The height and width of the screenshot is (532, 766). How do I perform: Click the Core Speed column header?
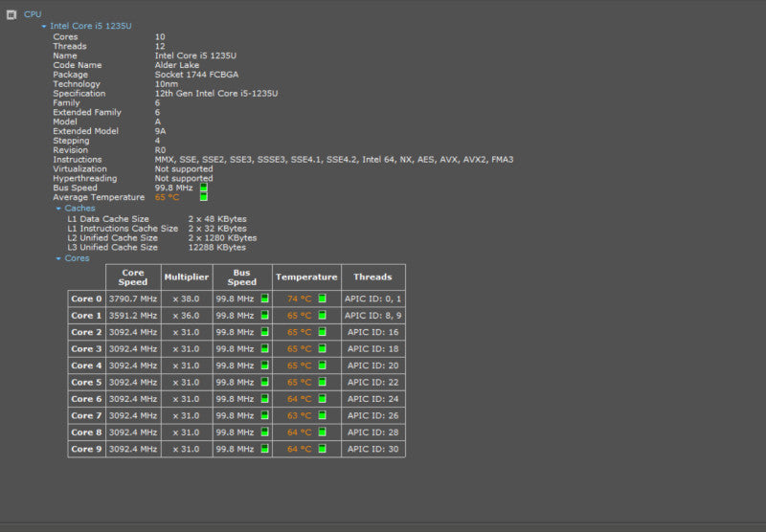[133, 277]
